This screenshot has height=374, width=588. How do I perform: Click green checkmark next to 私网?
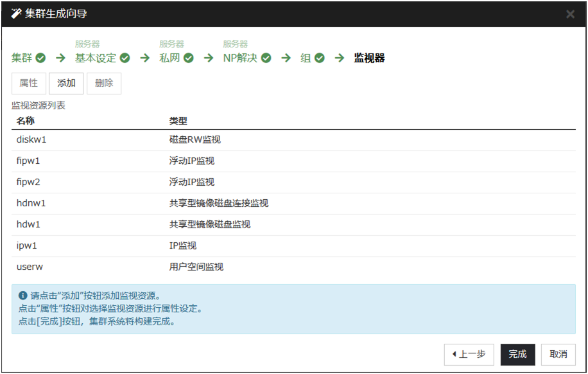coord(189,58)
